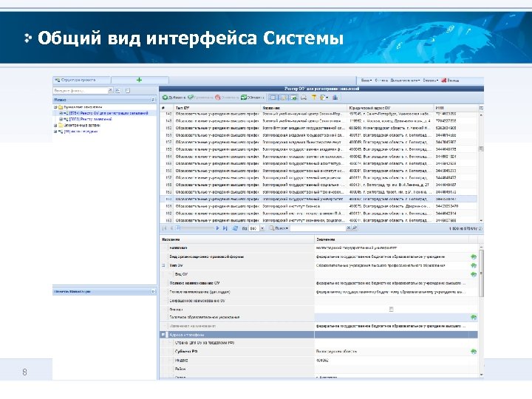
Task: Select "[5754] Реестр ОУ" tree item
Action: click(109, 113)
